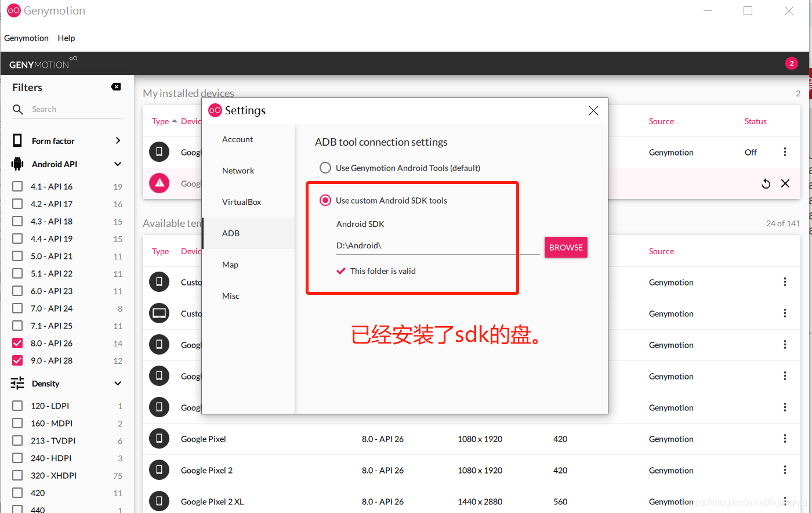Image resolution: width=812 pixels, height=513 pixels.
Task: Check the 4.1 - API 16 filter
Action: 17,186
